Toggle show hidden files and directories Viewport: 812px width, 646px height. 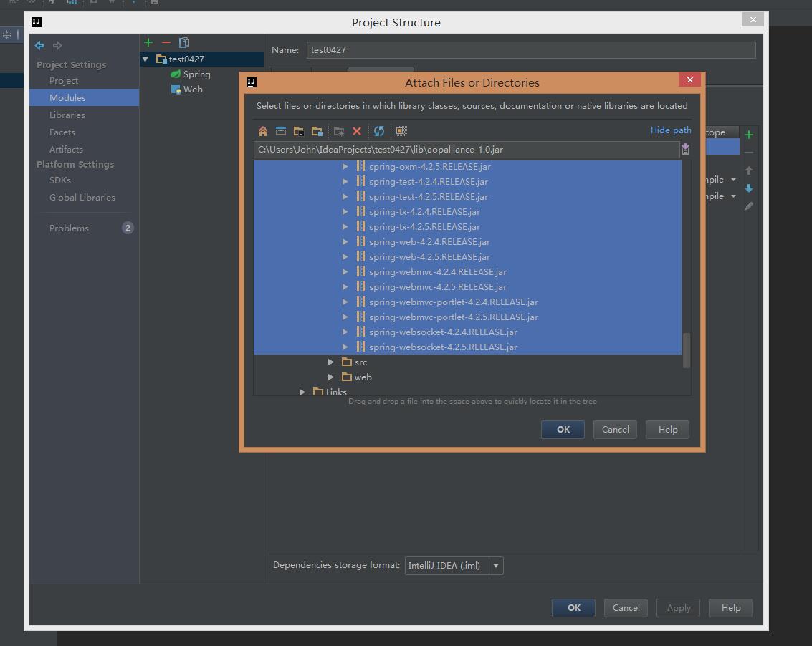[401, 131]
